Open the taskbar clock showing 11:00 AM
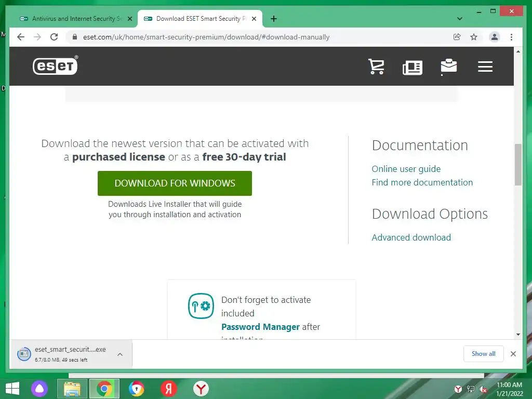532x399 pixels. (509, 389)
